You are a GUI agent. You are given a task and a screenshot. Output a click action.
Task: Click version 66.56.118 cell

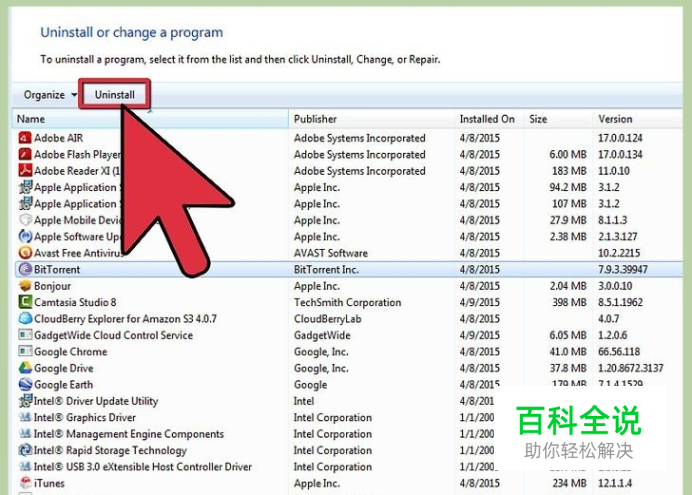click(x=619, y=352)
